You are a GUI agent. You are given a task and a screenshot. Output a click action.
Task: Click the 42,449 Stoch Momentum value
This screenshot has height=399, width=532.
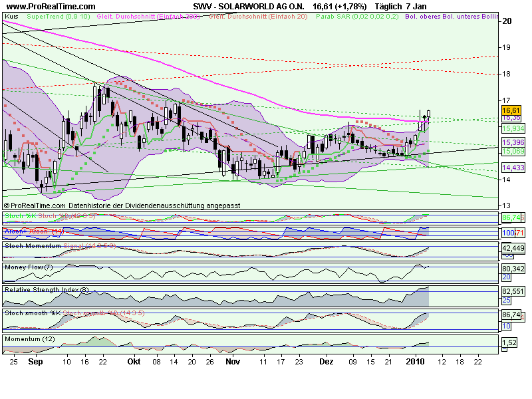coord(513,248)
